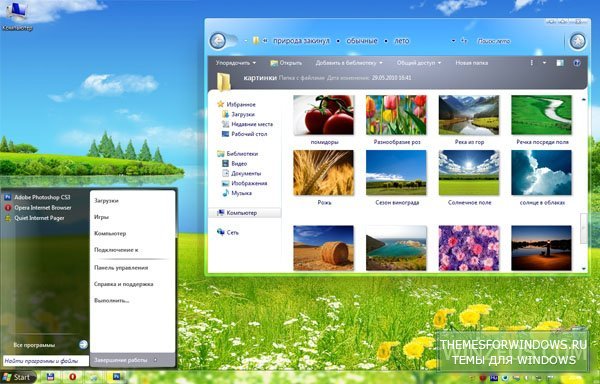
Task: Select the turquoise bay picture thumbnail
Action: 396,248
